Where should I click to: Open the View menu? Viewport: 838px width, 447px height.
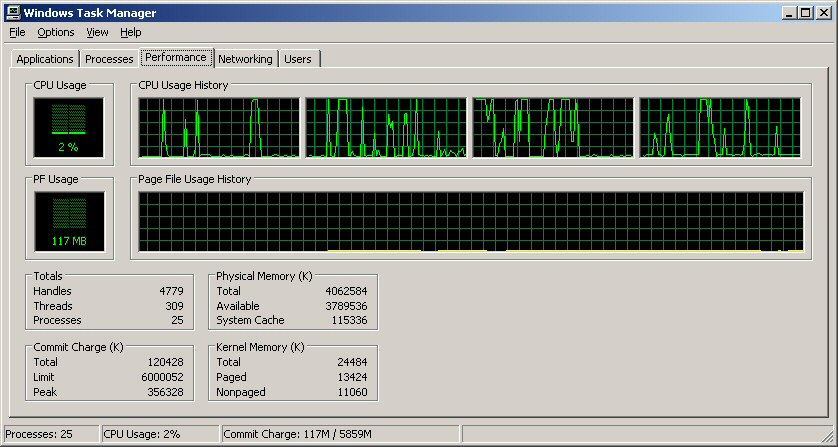click(97, 33)
